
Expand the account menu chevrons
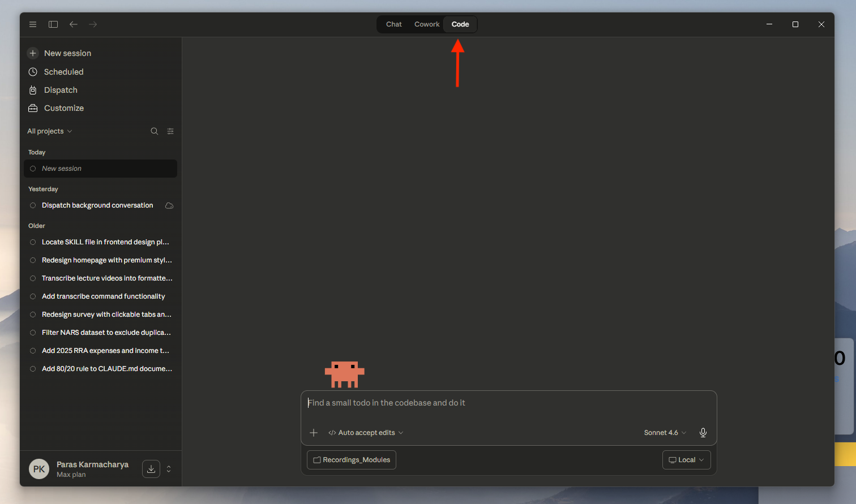(x=169, y=469)
